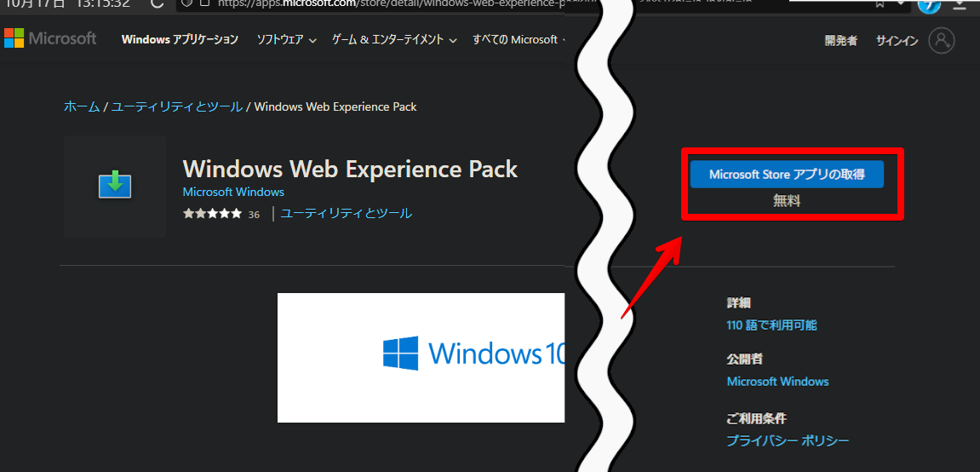Open ユーティリティとツール category link beside rating
The image size is (980, 472).
(347, 213)
